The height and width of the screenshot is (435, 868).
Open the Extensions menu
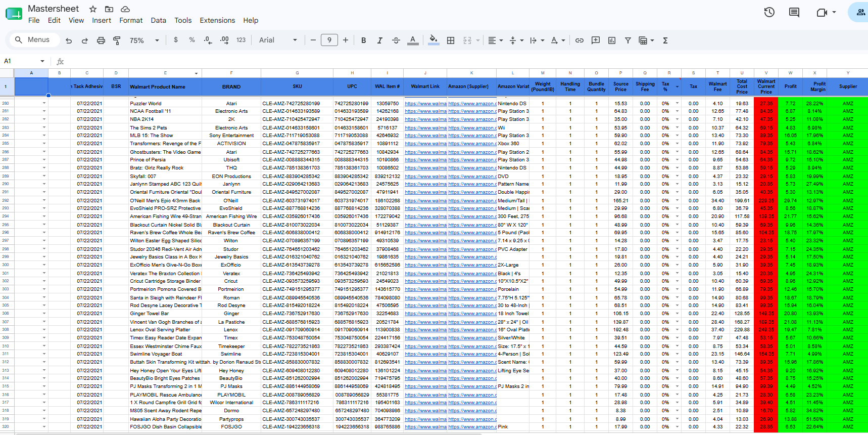[x=217, y=20]
